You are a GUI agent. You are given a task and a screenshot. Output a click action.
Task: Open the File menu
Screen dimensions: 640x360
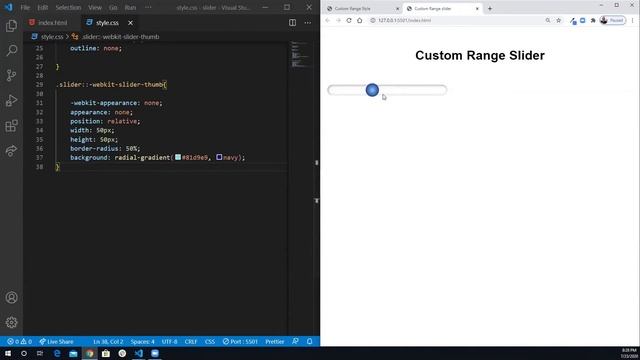coord(25,7)
